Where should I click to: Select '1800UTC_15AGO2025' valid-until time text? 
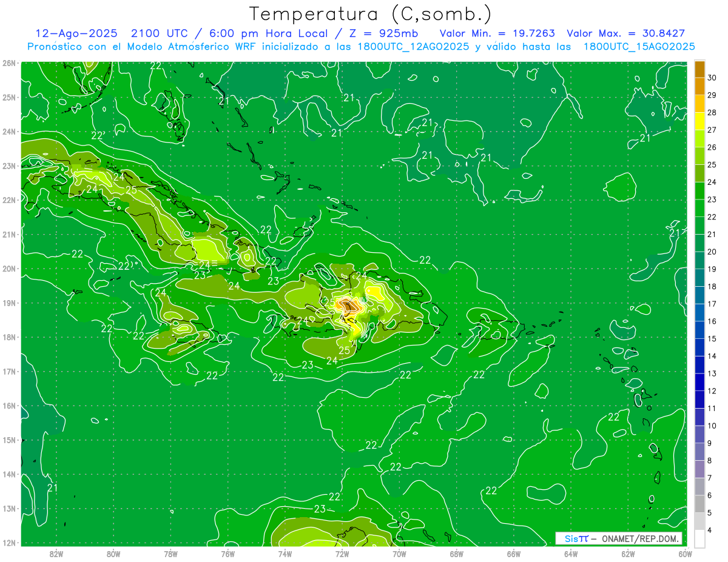click(x=639, y=47)
